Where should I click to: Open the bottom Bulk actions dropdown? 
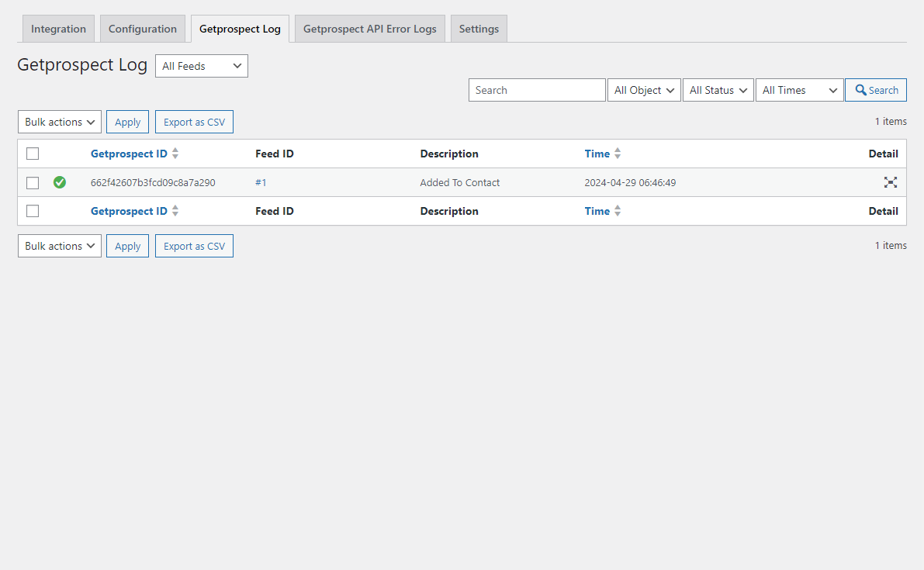click(x=60, y=246)
